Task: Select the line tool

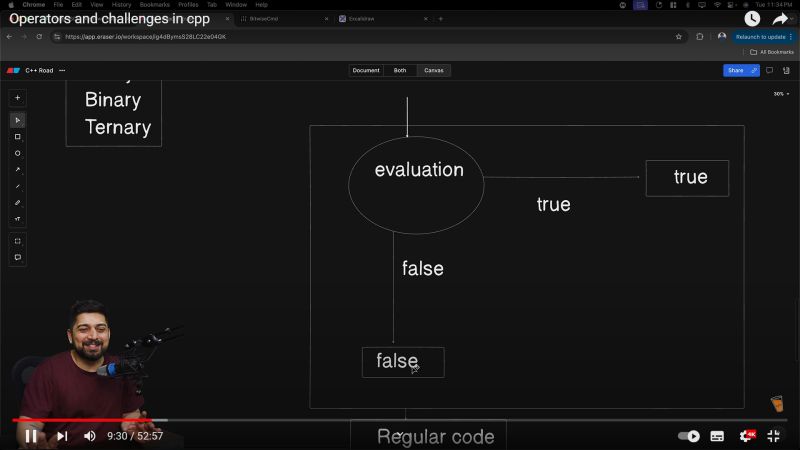Action: [17, 186]
